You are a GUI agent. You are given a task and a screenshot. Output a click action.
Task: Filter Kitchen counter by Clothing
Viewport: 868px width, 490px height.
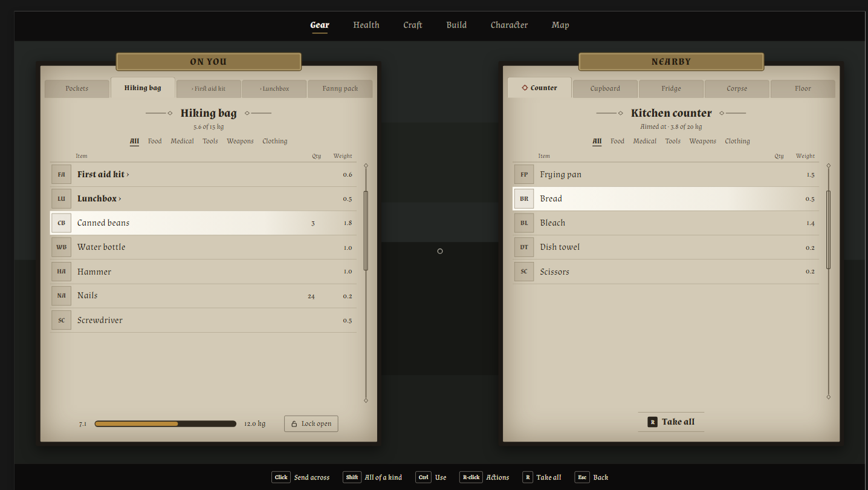tap(737, 141)
